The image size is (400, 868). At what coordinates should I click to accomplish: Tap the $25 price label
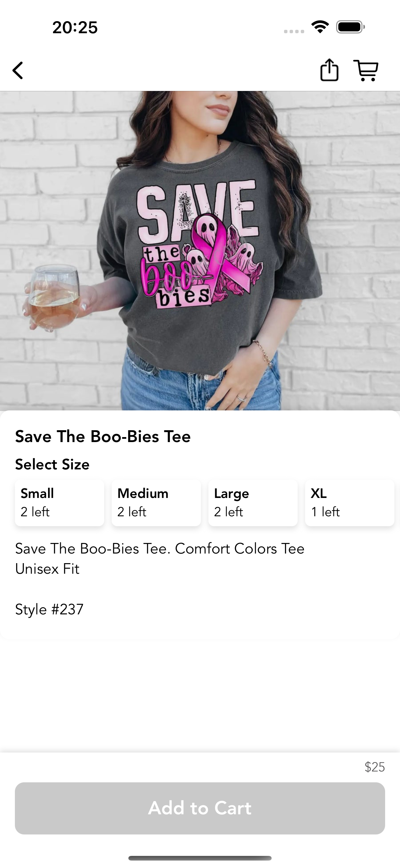pyautogui.click(x=375, y=767)
